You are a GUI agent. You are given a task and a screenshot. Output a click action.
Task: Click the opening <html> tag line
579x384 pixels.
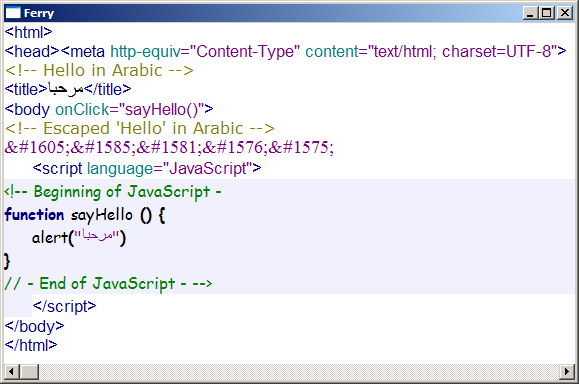point(28,32)
